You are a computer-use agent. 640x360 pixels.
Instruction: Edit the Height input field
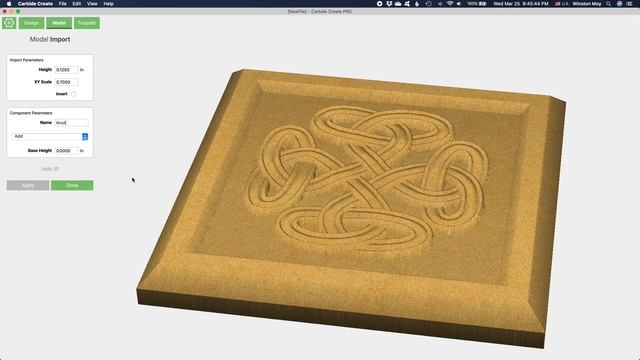coord(66,70)
